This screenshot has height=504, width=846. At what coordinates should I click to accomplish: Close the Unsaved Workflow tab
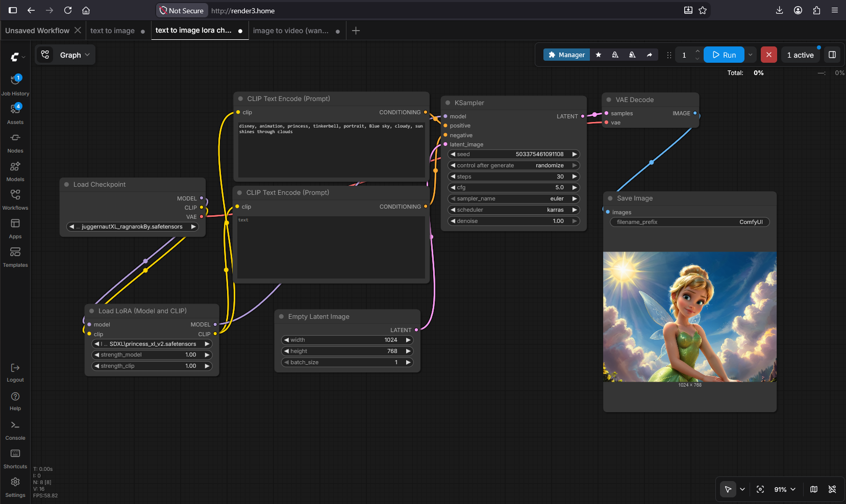click(78, 30)
